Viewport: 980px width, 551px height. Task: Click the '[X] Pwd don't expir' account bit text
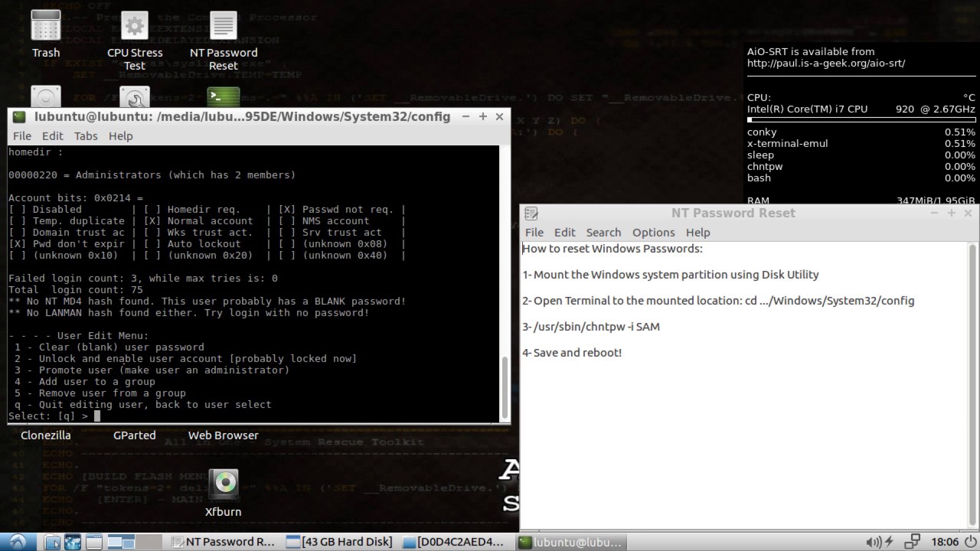click(x=67, y=244)
